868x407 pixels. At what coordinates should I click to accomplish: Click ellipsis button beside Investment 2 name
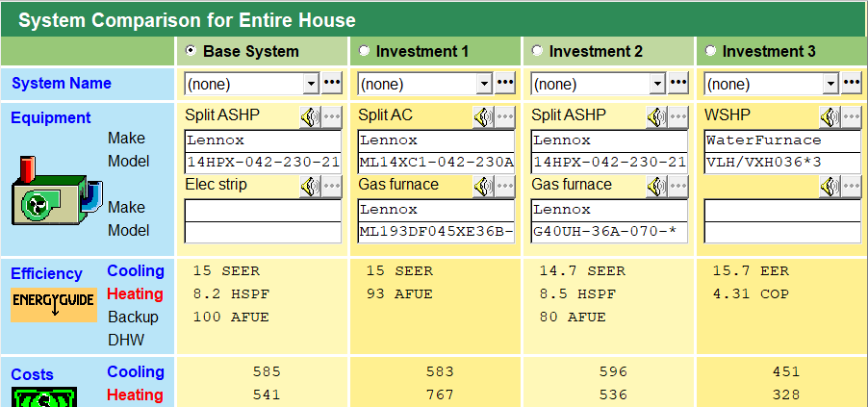678,83
